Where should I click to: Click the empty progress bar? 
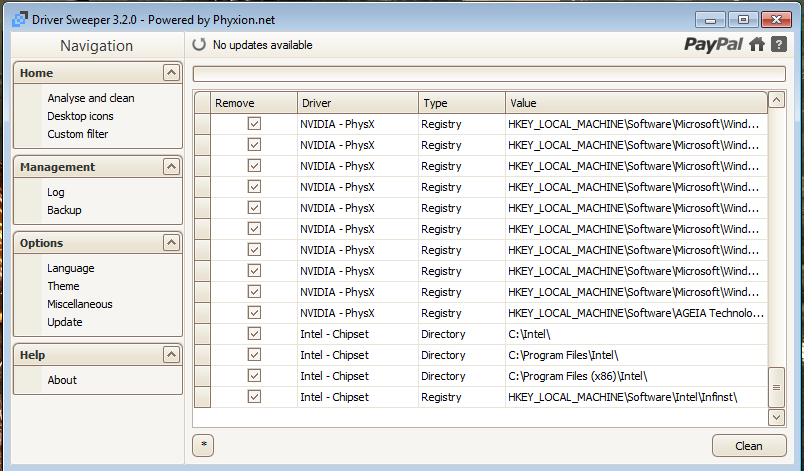[x=489, y=74]
